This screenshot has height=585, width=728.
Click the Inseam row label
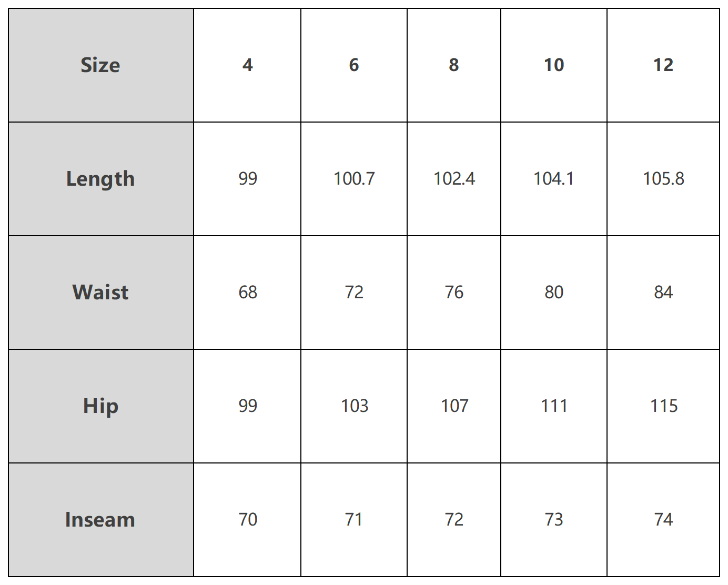[100, 520]
